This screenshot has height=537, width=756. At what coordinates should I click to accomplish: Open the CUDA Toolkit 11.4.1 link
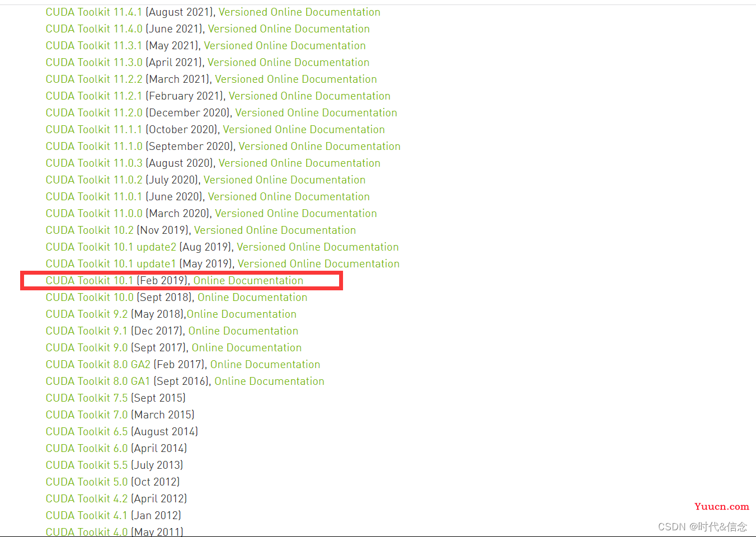(x=94, y=12)
